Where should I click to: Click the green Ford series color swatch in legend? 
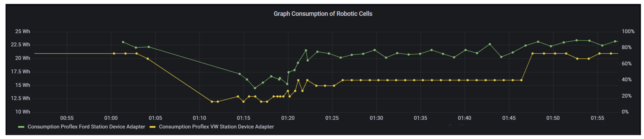click(21, 127)
